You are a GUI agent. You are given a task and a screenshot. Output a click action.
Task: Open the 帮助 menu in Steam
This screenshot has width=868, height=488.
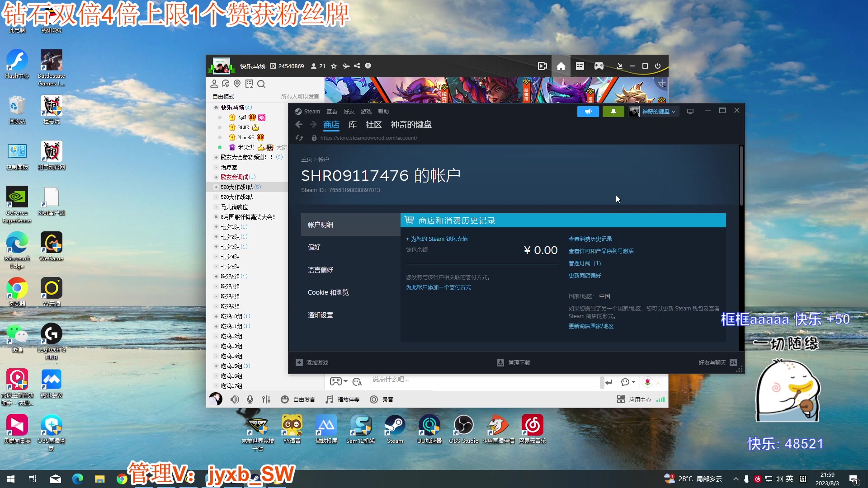click(x=383, y=112)
